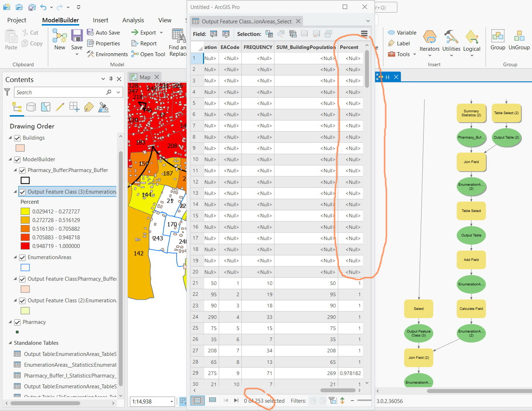Click the Environments button

point(107,54)
